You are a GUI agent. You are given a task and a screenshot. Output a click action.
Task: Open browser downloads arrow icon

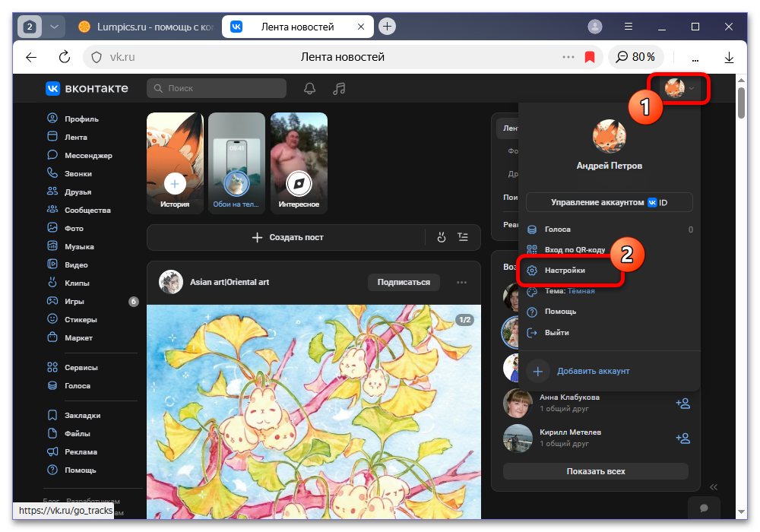pyautogui.click(x=729, y=57)
